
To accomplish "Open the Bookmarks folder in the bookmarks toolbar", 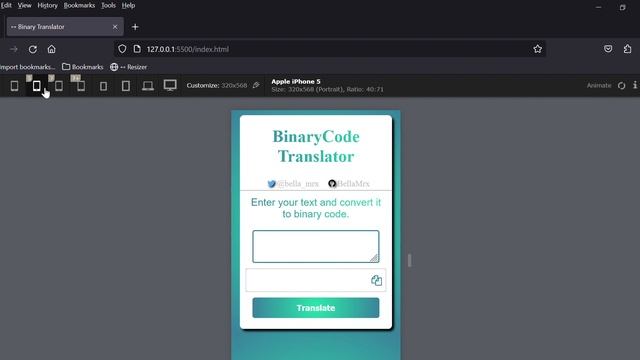I will pyautogui.click(x=83, y=67).
